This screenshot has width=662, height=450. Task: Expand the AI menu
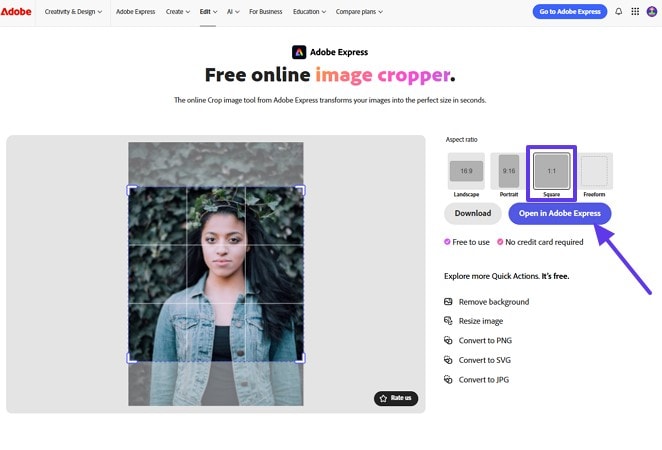[x=233, y=12]
